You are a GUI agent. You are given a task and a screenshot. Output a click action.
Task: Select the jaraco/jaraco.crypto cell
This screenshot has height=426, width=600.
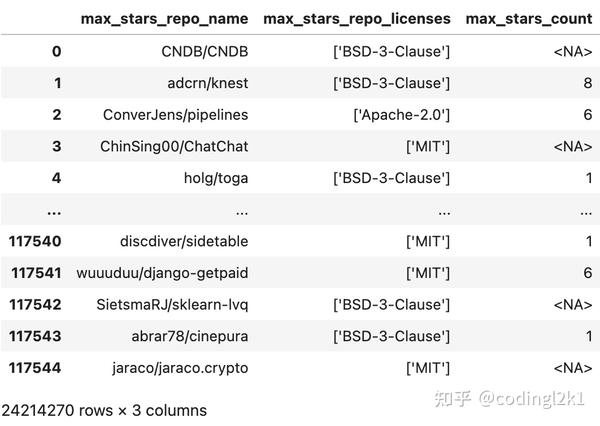(x=180, y=368)
